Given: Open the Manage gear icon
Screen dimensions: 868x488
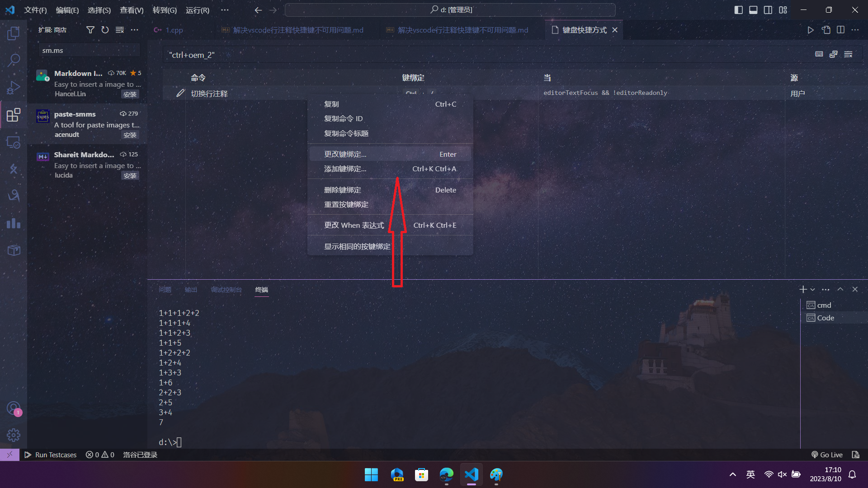Looking at the screenshot, I should point(14,435).
